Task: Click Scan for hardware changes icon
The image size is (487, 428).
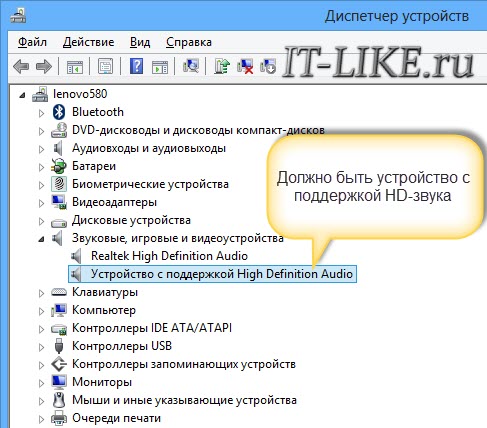Action: click(x=191, y=66)
